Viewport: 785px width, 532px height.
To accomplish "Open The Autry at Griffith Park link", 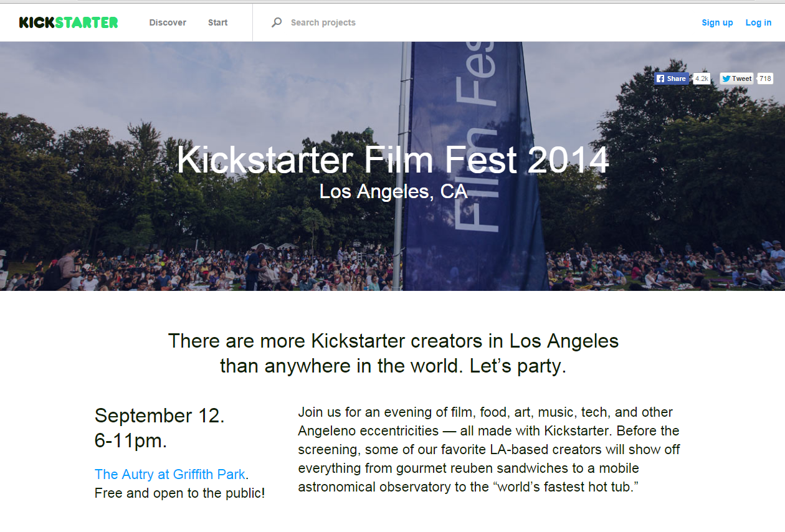I will [x=170, y=474].
